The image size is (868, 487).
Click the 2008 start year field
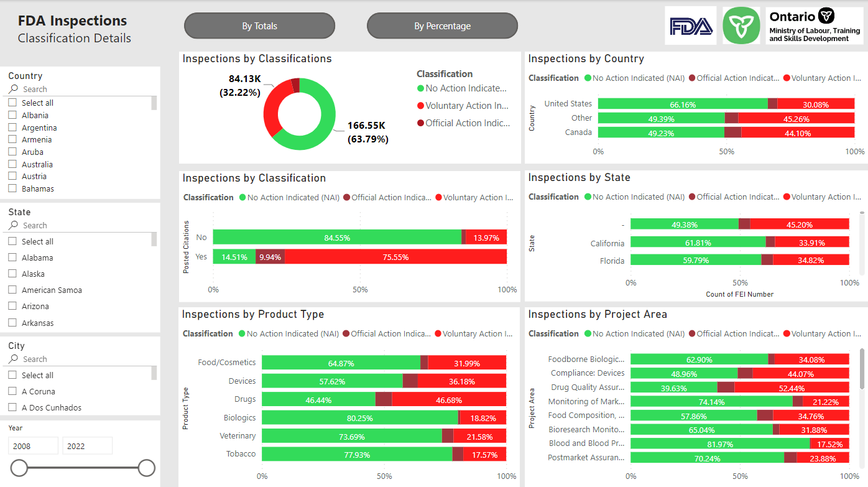pyautogui.click(x=34, y=446)
